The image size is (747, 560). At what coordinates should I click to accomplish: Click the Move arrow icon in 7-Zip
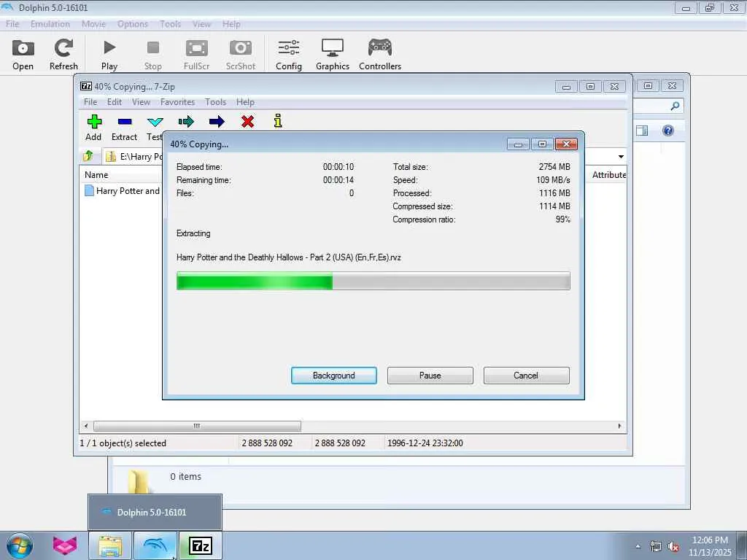pyautogui.click(x=217, y=122)
